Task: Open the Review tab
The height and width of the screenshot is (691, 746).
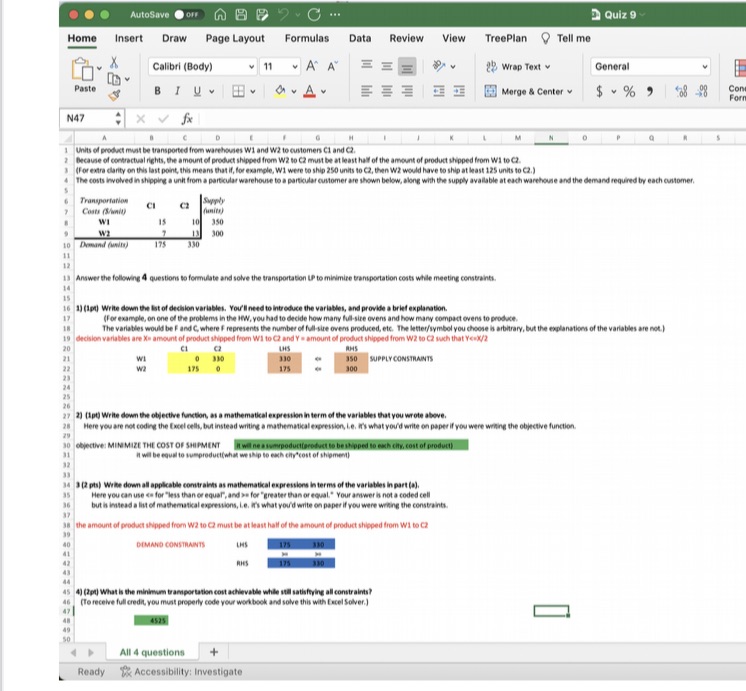Action: 406,39
